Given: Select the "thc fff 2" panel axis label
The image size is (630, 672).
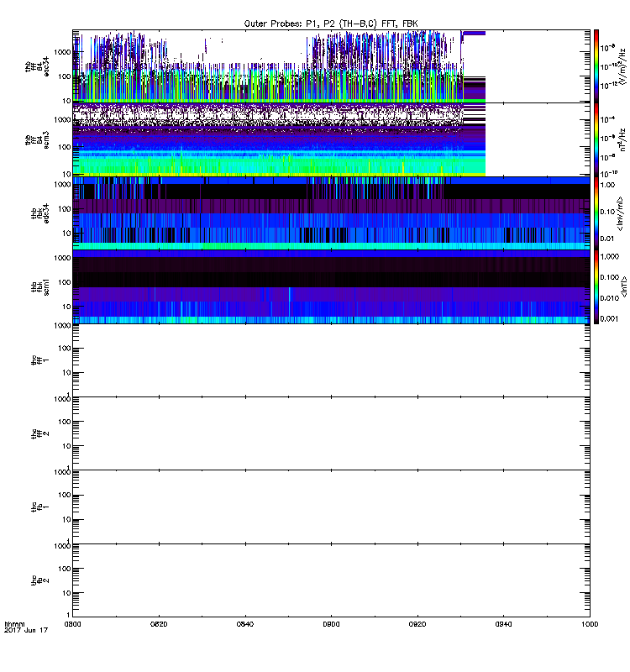Looking at the screenshot, I should pos(40,433).
